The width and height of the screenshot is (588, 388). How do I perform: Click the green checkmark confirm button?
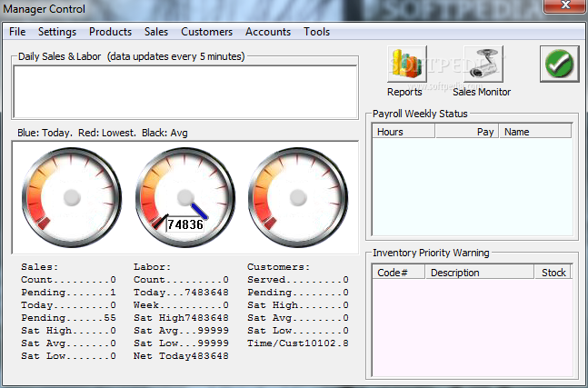coord(560,64)
